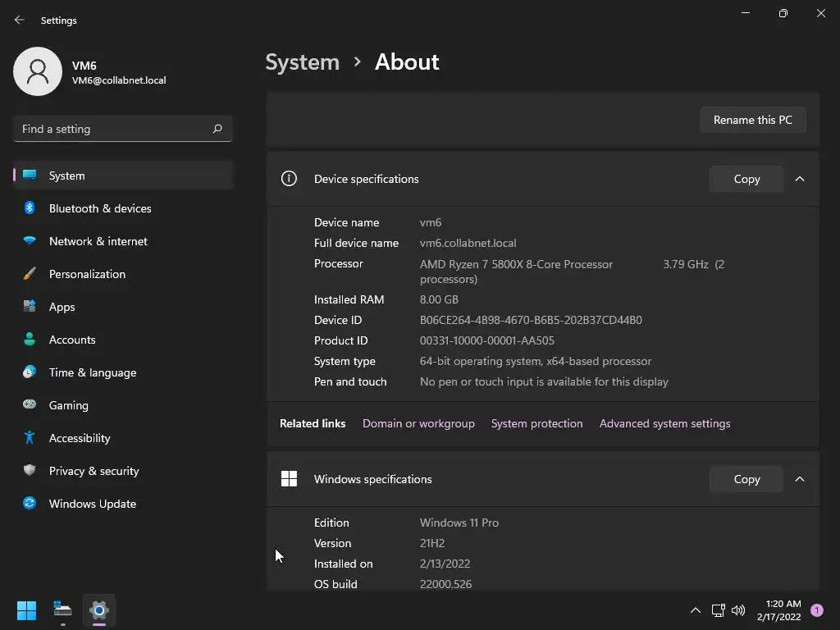
Task: Click the Network & internet wifi icon
Action: click(x=30, y=241)
